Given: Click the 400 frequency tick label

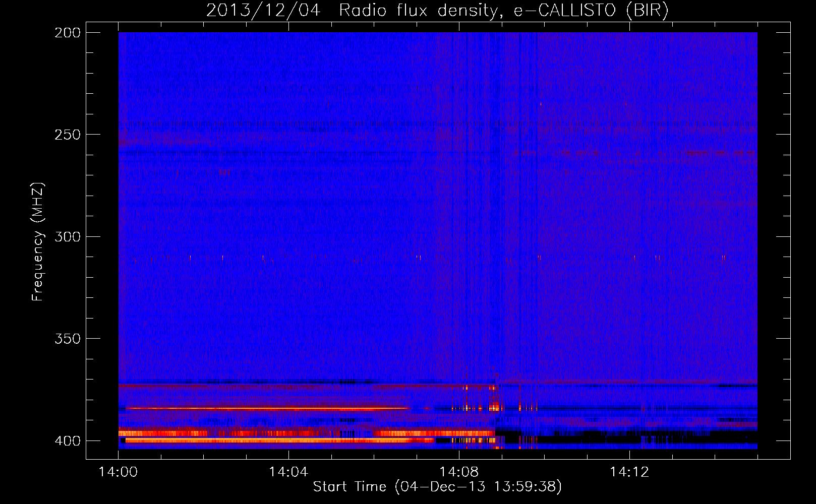Looking at the screenshot, I should [x=68, y=440].
